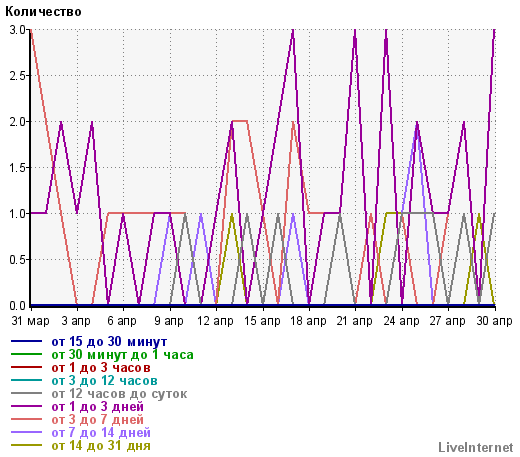The width and height of the screenshot is (520, 457).
Task: Click the 3.0 y-axis value label
Action: [x=17, y=30]
